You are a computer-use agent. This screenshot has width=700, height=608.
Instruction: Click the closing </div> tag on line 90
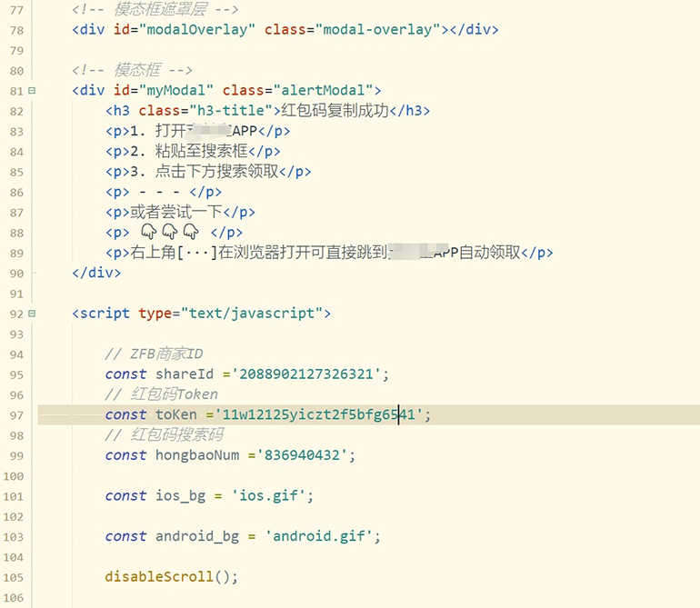click(x=96, y=273)
